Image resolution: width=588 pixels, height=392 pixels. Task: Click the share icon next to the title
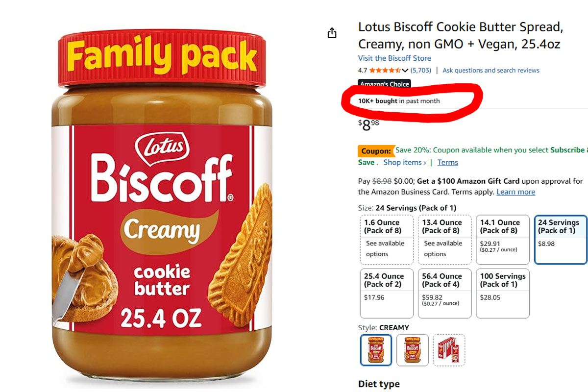click(x=332, y=31)
